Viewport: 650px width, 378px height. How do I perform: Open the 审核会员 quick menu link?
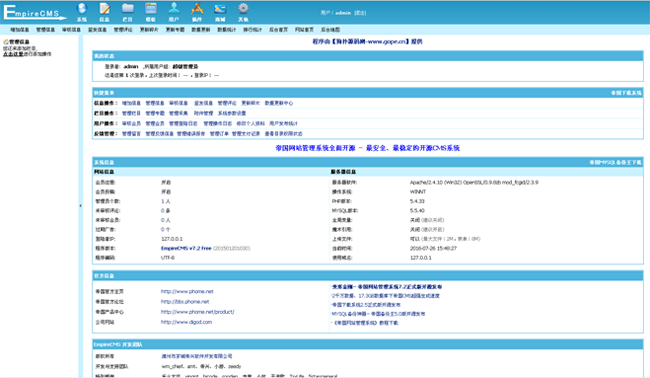pyautogui.click(x=131, y=124)
